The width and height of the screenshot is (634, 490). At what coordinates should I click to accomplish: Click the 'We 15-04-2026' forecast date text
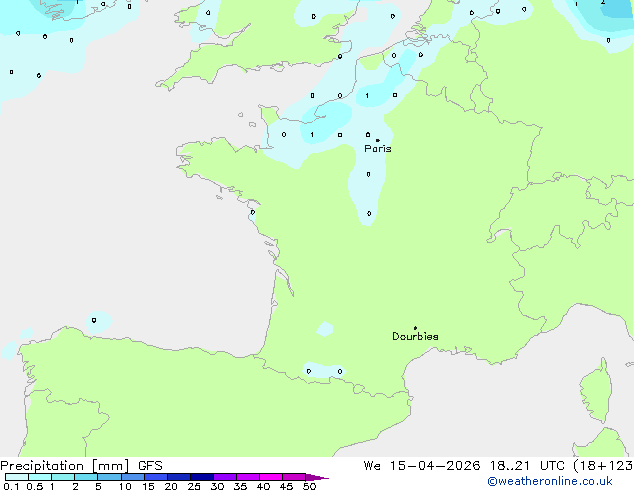pos(422,466)
